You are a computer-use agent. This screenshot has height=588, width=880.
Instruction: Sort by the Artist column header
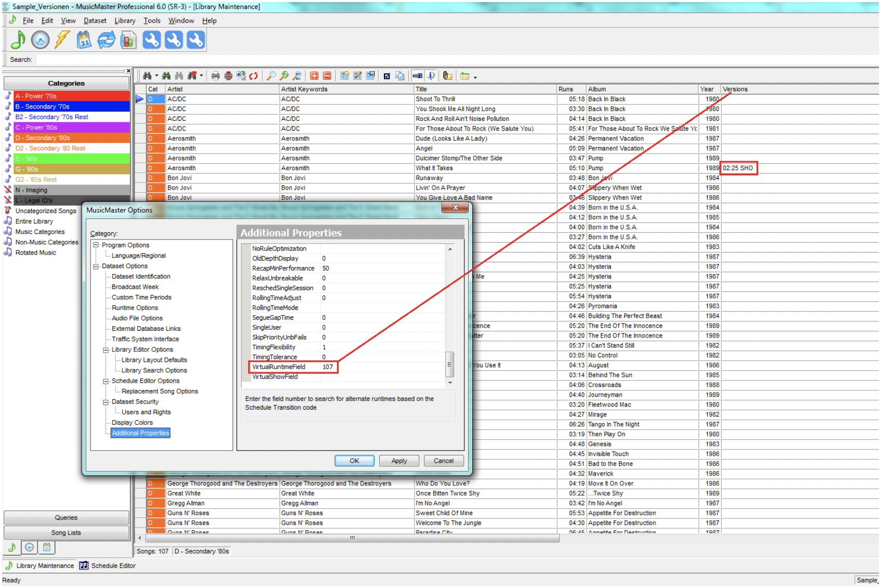click(222, 89)
